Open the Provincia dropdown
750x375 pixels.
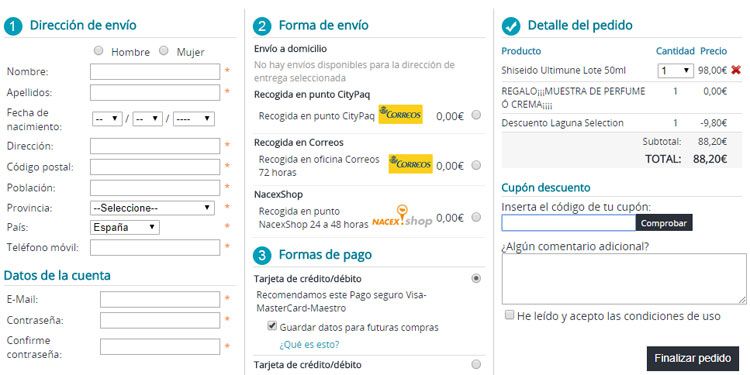[153, 208]
